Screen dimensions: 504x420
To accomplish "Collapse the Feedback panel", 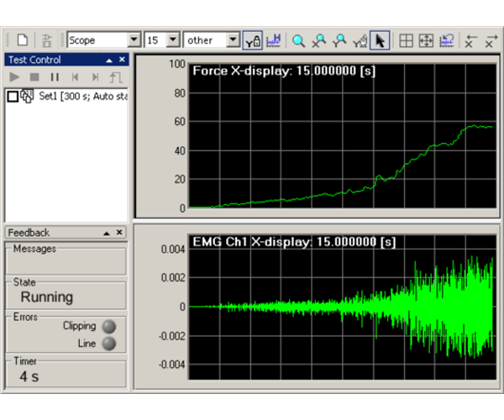I will pyautogui.click(x=107, y=233).
